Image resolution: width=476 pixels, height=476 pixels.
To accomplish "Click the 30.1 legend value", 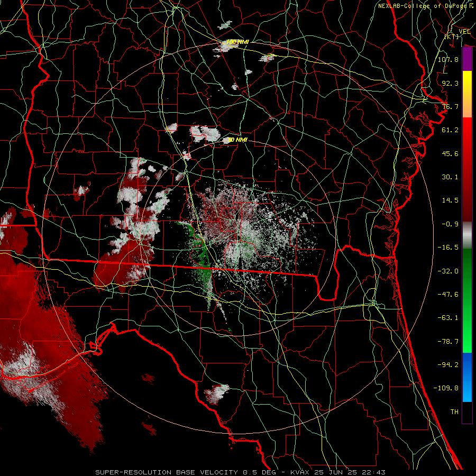I will (x=450, y=177).
